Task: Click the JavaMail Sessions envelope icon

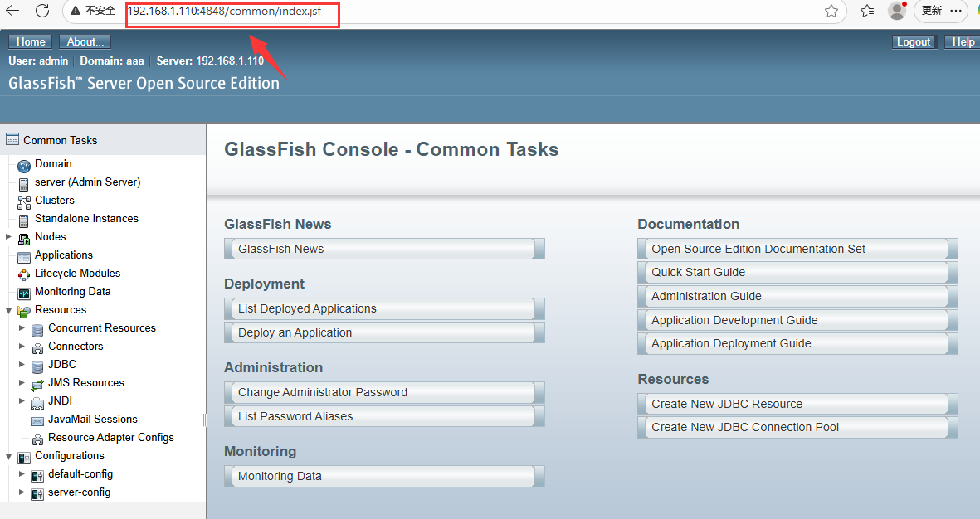Action: point(37,421)
